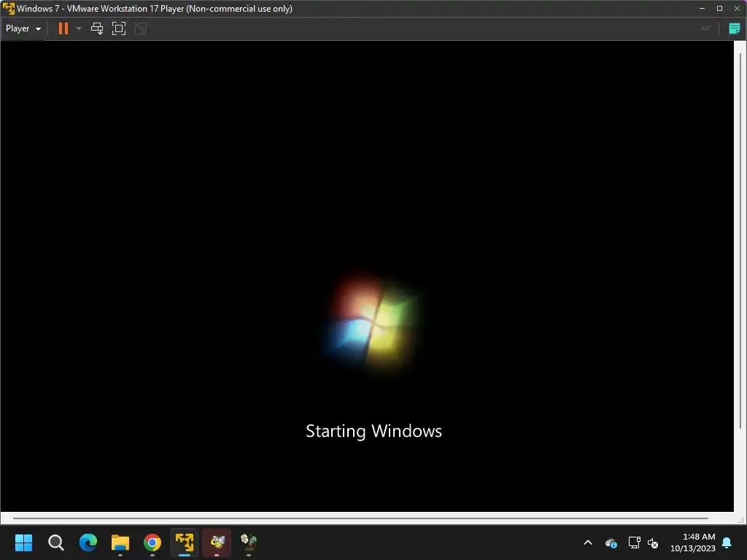This screenshot has width=747, height=560.
Task: Click inside the Windows 7 guest screen
Action: tap(367, 276)
